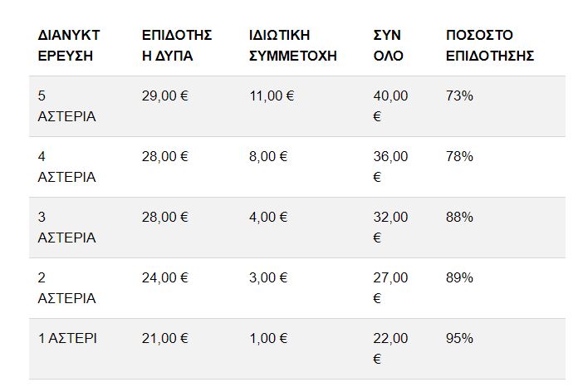Select the ΙΔΙΩΤΙΚΗ ΣΥΜΜΕΤΟΧΗ header cell

point(292,46)
